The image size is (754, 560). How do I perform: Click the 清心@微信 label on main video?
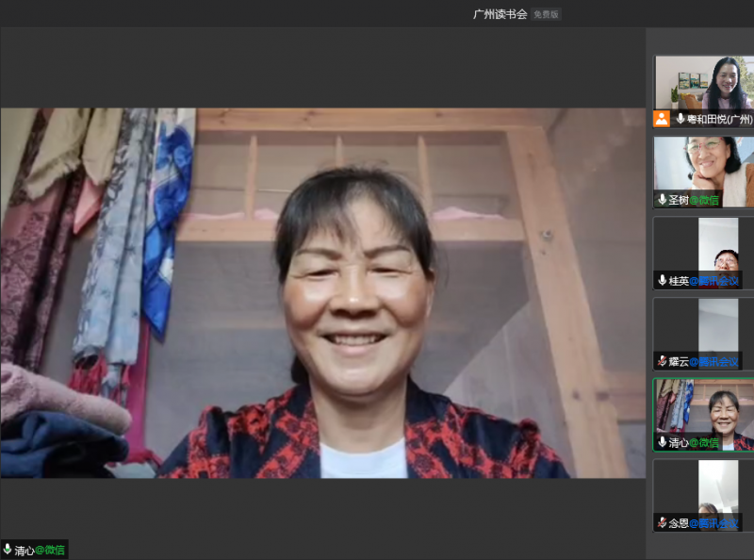pyautogui.click(x=40, y=550)
